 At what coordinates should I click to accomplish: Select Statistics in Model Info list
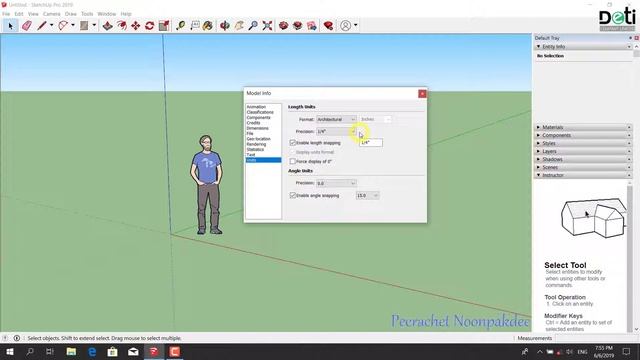coord(255,149)
